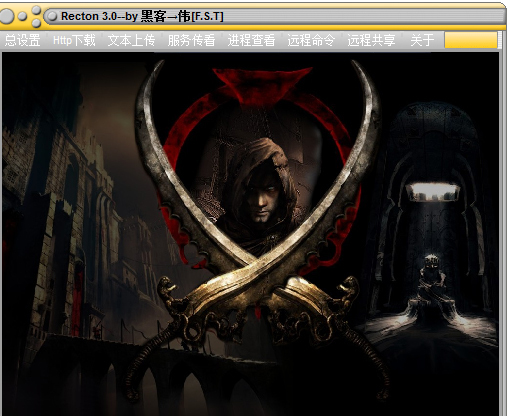
Task: Open the 进程查看 tab
Action: coord(251,40)
